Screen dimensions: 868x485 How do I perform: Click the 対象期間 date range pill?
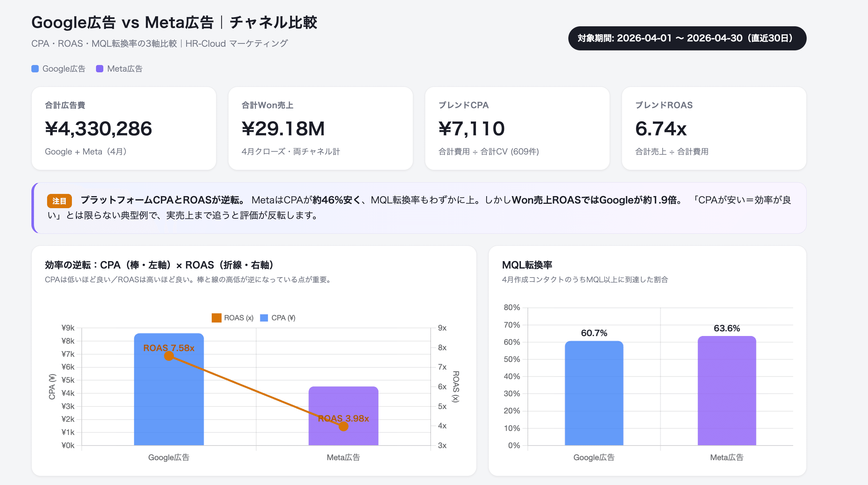click(687, 38)
